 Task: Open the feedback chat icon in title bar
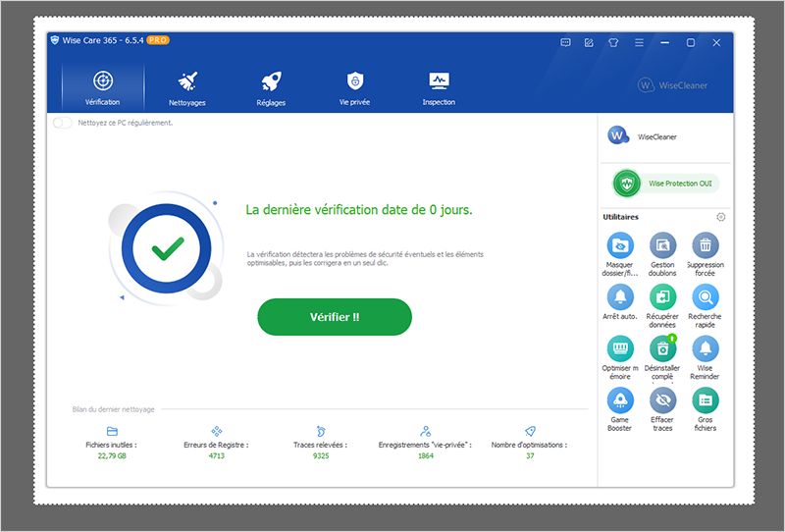(x=565, y=42)
